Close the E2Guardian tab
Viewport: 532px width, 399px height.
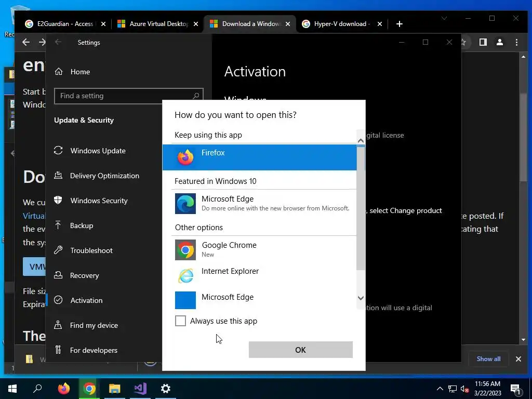coord(103,24)
